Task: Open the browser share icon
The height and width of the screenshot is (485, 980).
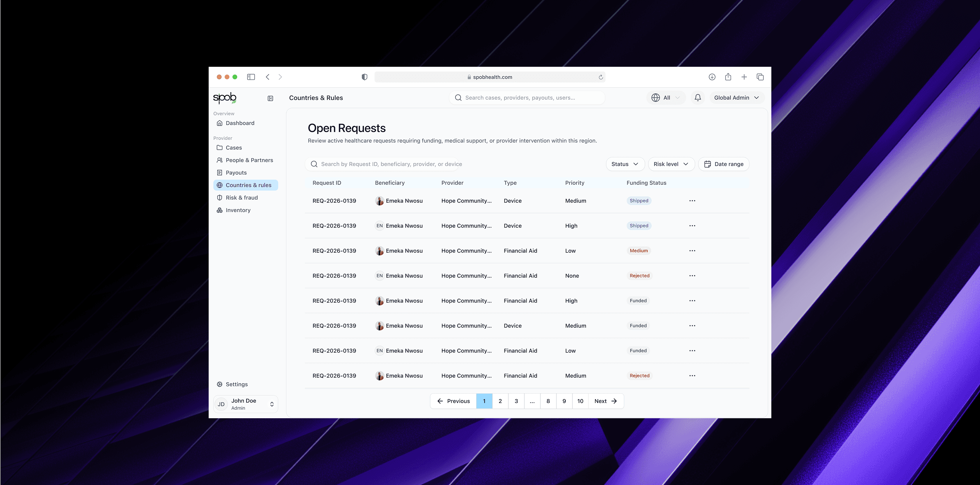Action: 728,77
